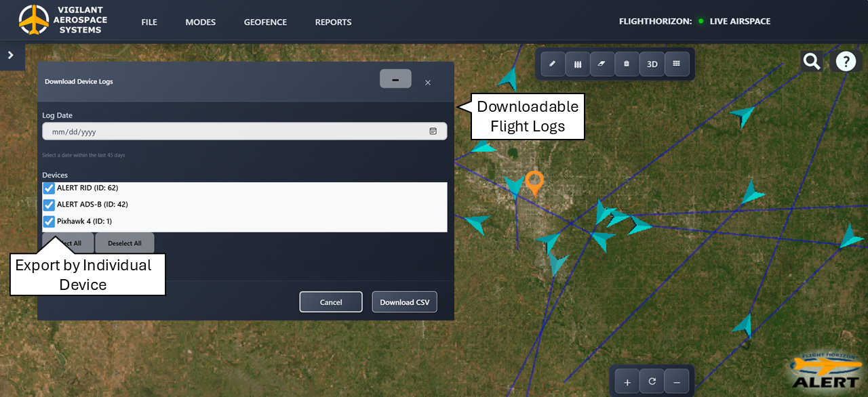Click the Download CSV button
868x397 pixels.
coord(404,302)
